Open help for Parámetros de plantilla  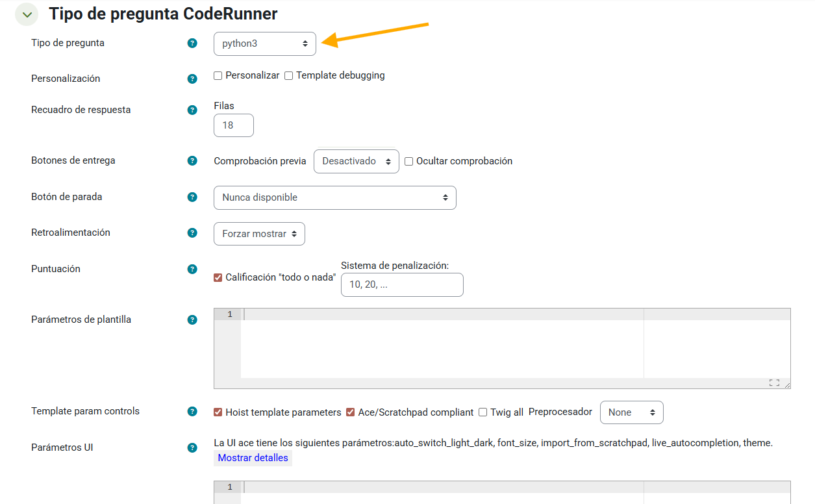pos(192,320)
